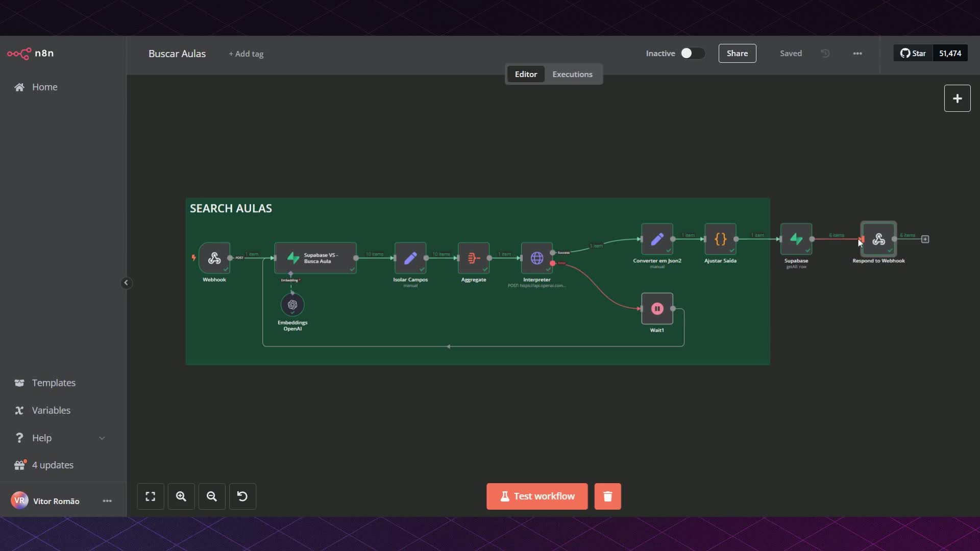Open the Ajustar Saída code node

tap(720, 239)
